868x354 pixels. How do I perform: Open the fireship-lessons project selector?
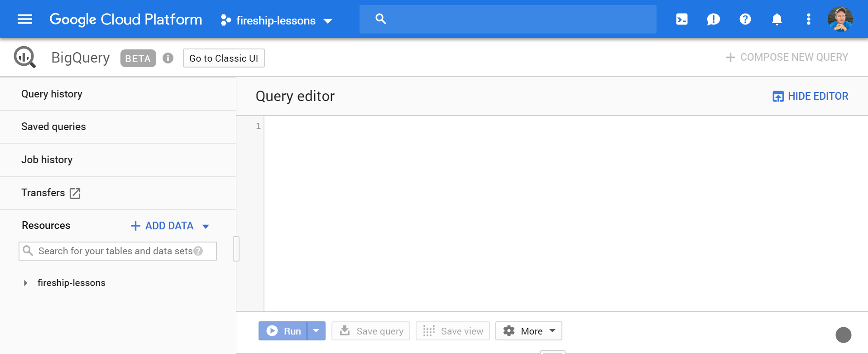(x=276, y=20)
